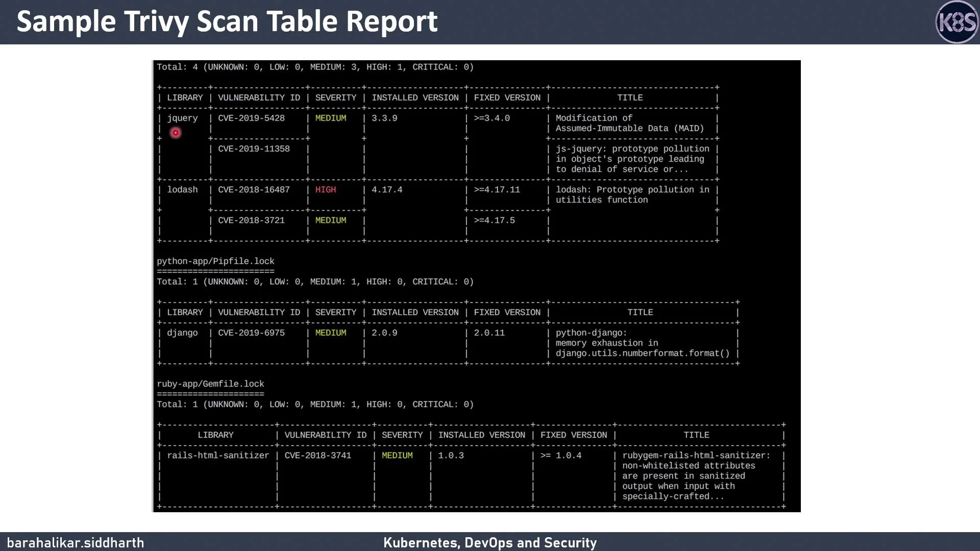Click the python-app/Pipfile.lock section header
Screen dimensions: 980x551
(215, 261)
